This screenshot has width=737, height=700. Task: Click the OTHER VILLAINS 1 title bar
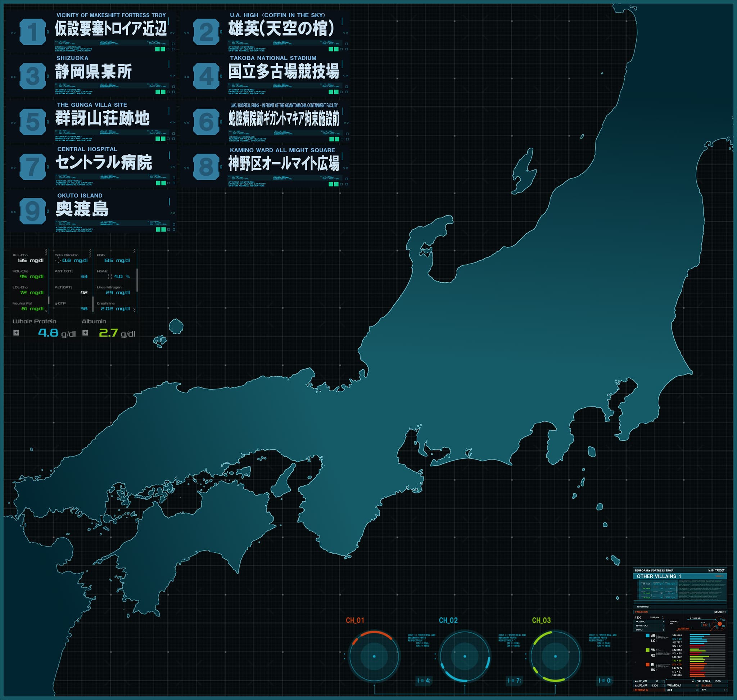pos(680,576)
